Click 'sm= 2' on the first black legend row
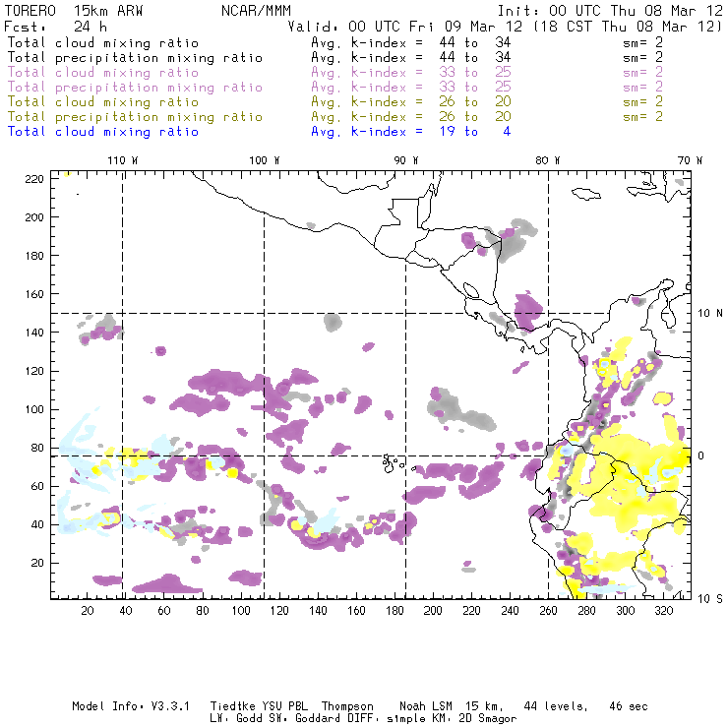 [643, 42]
